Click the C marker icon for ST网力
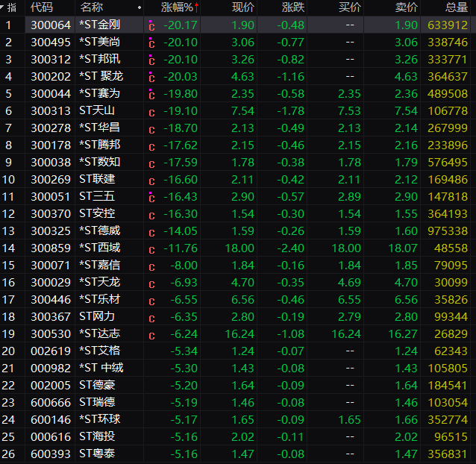The height and width of the screenshot is (464, 476). 151,317
